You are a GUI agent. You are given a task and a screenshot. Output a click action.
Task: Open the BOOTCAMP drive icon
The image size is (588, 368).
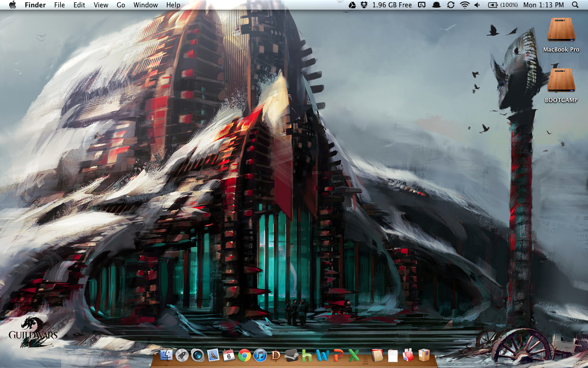point(561,80)
